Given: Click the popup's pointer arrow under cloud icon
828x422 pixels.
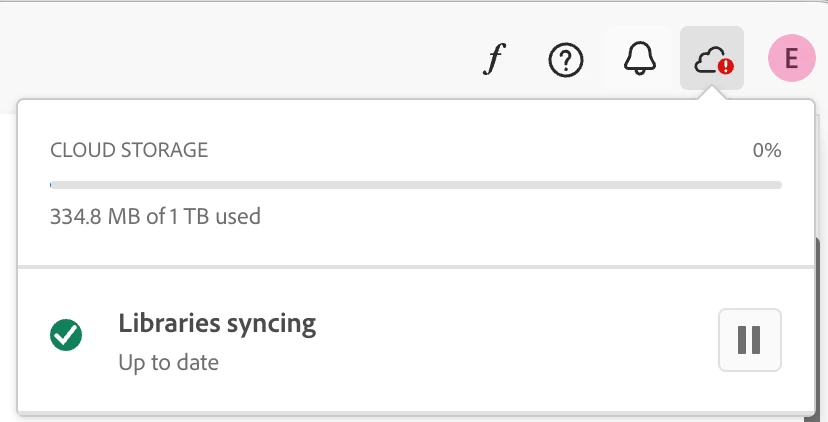Looking at the screenshot, I should 711,94.
